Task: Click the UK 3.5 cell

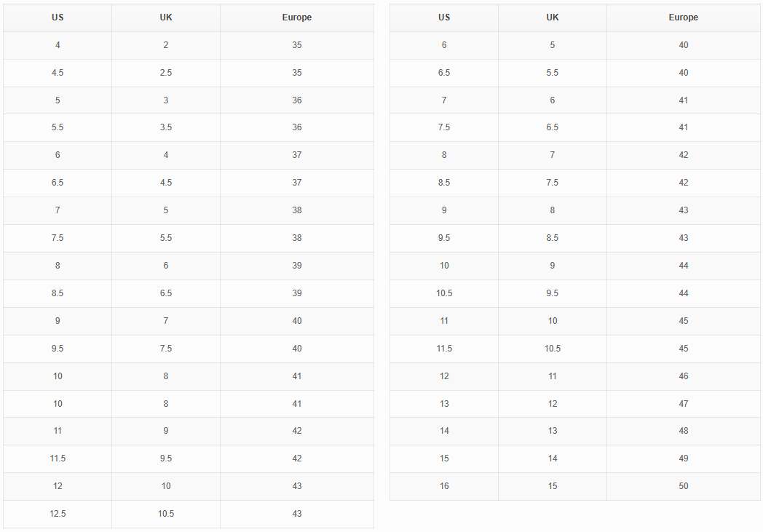Action: [166, 127]
